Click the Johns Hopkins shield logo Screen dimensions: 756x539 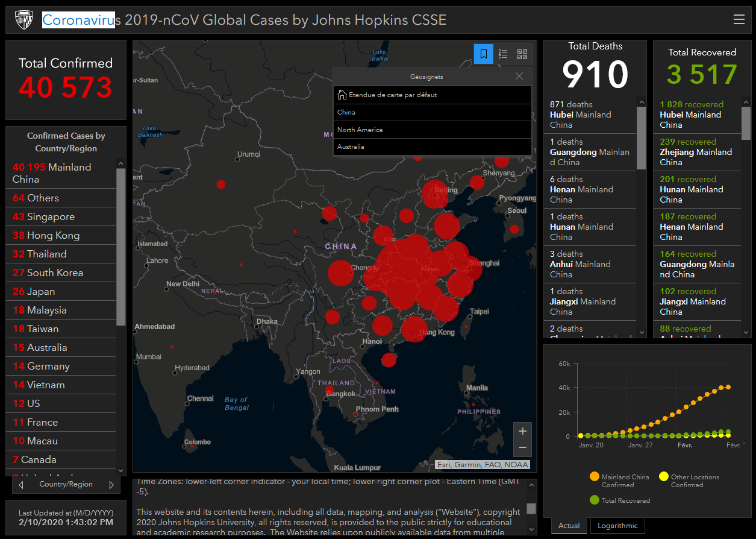pyautogui.click(x=24, y=20)
